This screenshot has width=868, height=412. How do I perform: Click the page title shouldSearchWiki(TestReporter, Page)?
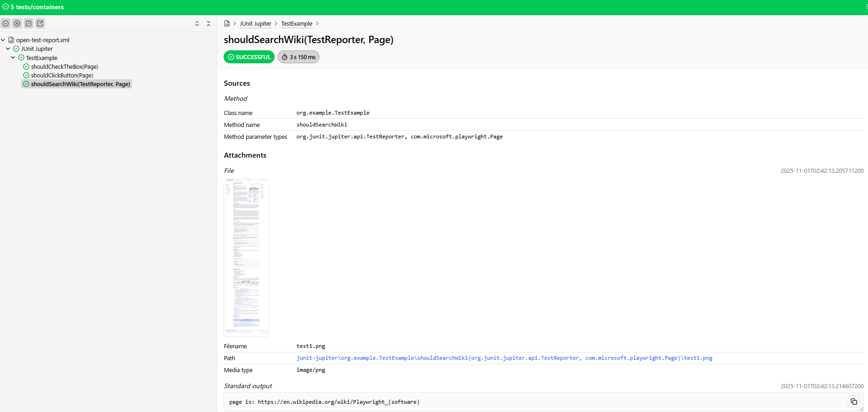coord(308,39)
